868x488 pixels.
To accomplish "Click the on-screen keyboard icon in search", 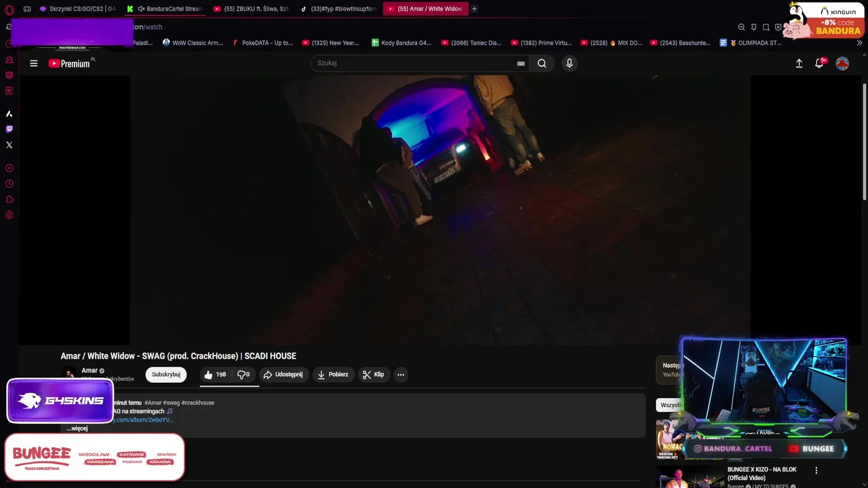I will click(521, 63).
